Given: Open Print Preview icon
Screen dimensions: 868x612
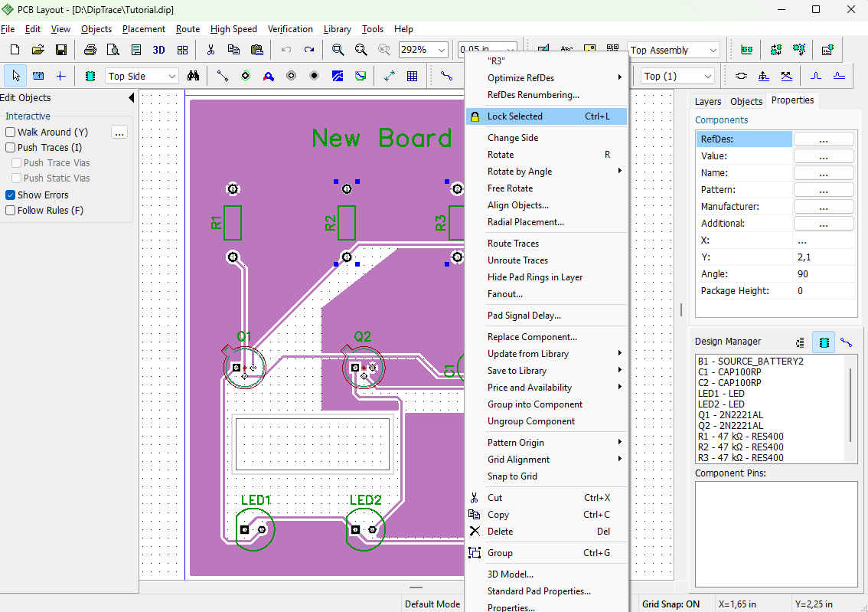Looking at the screenshot, I should tap(113, 50).
